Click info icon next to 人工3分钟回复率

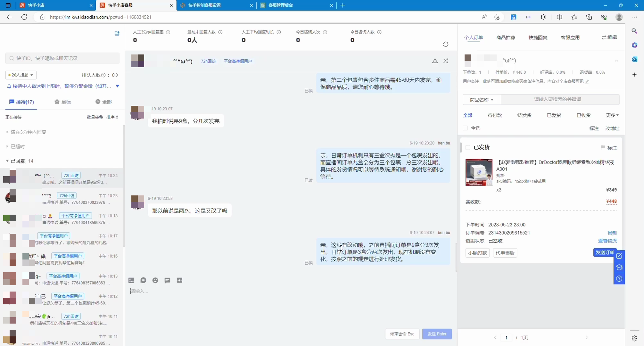point(168,32)
